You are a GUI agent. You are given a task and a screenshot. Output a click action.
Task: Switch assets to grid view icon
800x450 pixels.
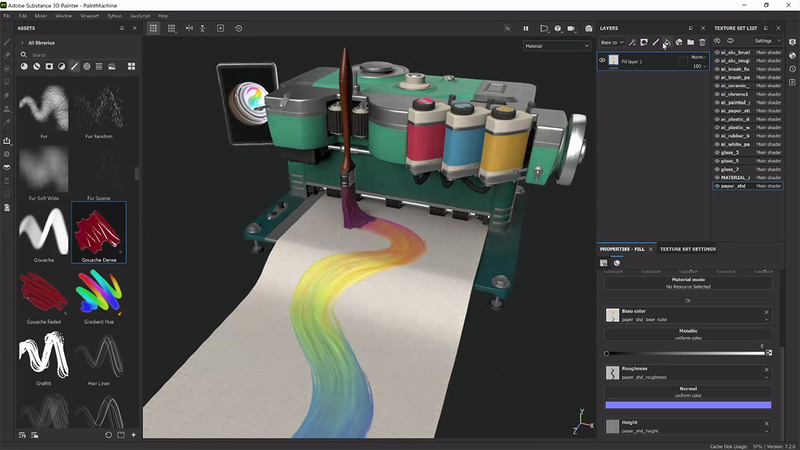pos(132,66)
